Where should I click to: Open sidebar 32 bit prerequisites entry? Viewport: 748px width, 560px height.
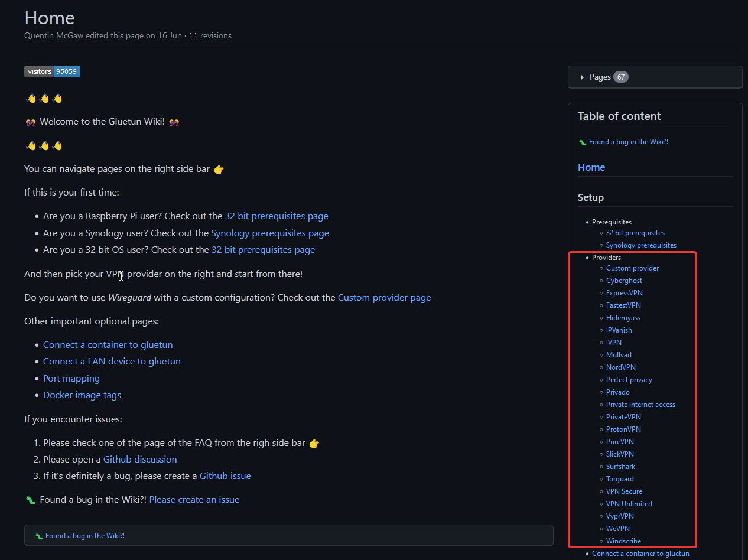pyautogui.click(x=635, y=233)
